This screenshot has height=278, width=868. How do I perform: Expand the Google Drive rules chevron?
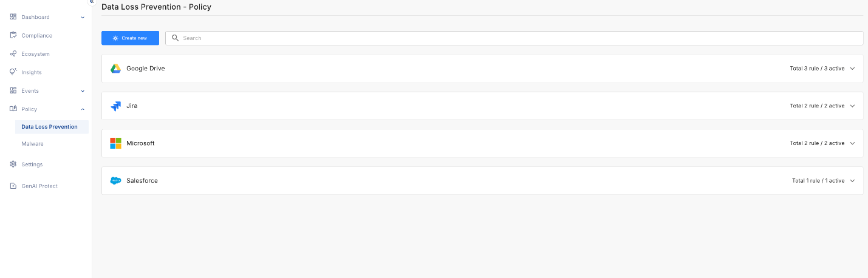point(852,69)
